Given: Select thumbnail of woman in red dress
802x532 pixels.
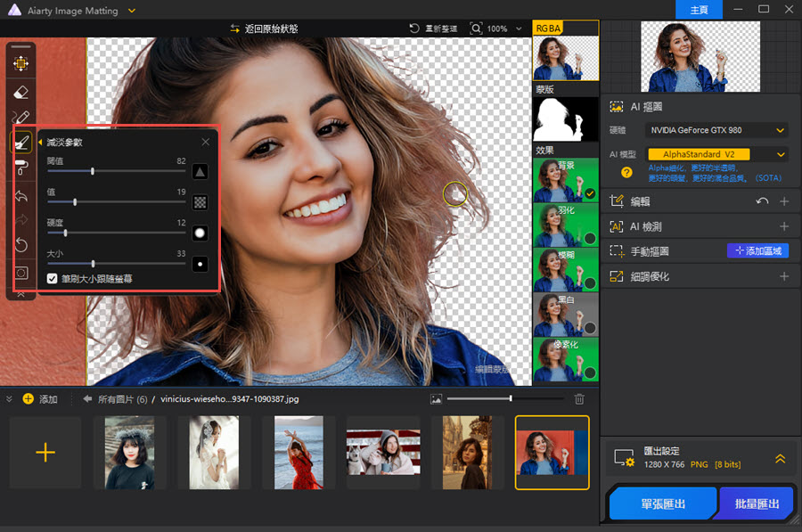Looking at the screenshot, I should coord(299,452).
